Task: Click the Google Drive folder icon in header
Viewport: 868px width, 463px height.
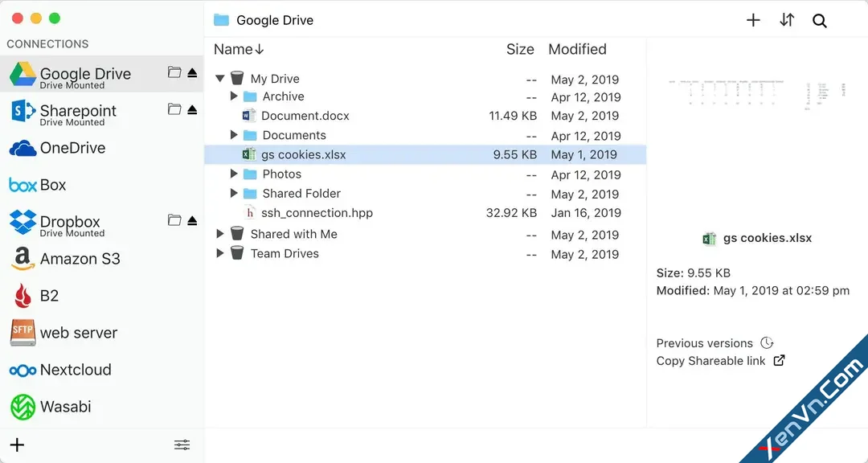Action: click(x=222, y=20)
